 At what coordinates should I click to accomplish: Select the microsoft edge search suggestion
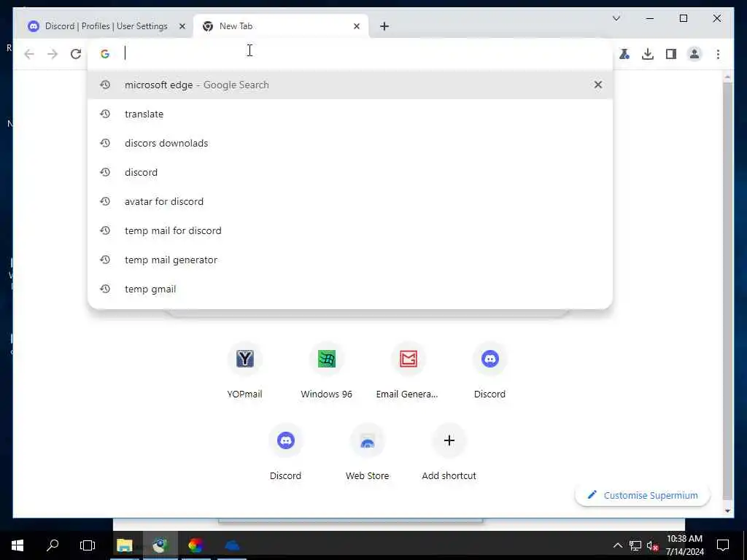click(x=350, y=85)
